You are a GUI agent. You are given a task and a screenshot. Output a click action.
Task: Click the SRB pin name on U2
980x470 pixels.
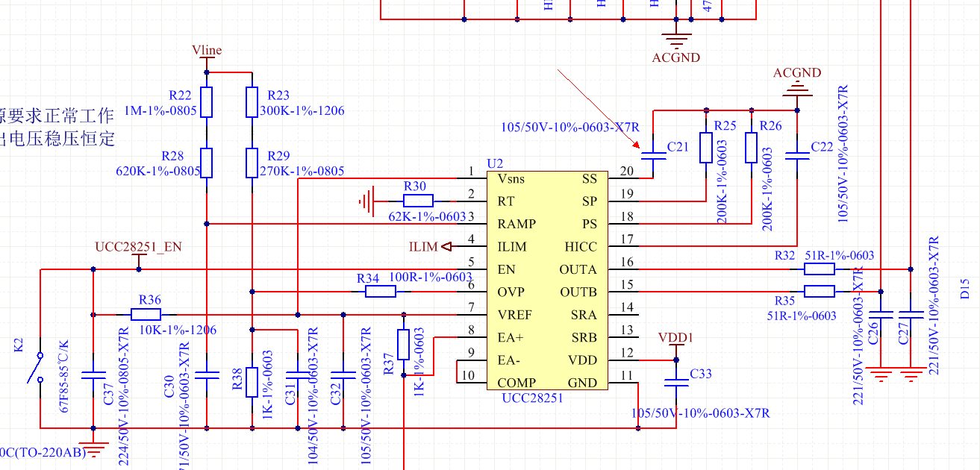584,337
